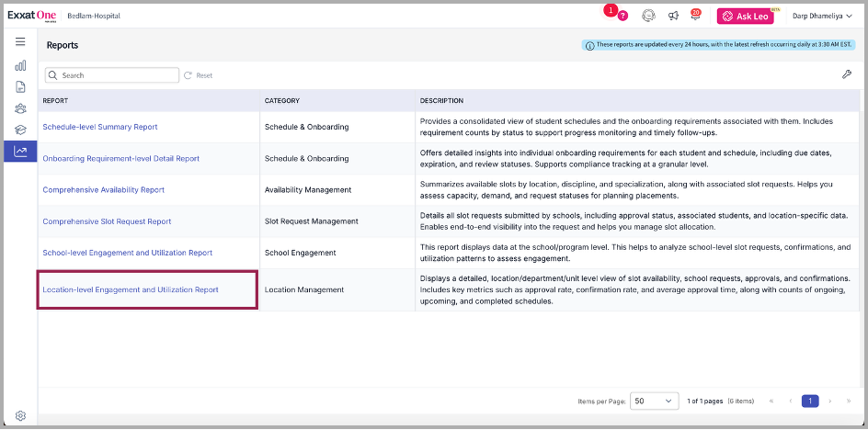Click the Reports trend-line sidebar icon
This screenshot has height=430, width=868.
20,152
